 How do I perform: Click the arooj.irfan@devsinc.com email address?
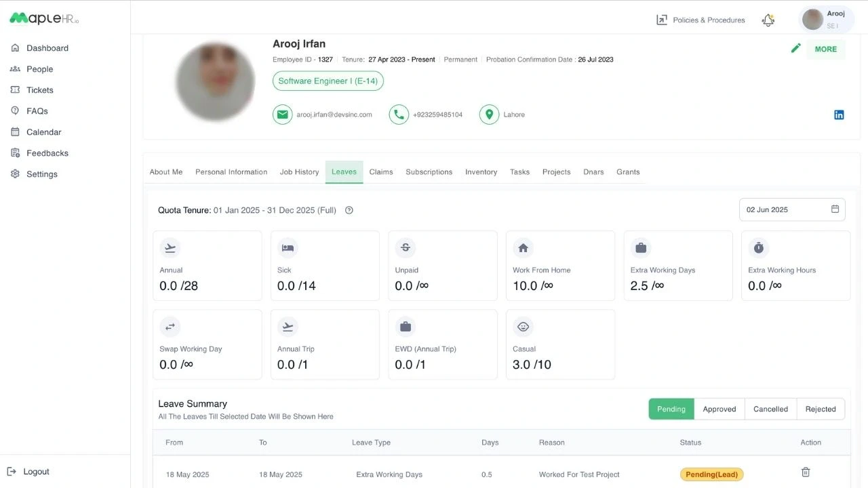tap(334, 115)
